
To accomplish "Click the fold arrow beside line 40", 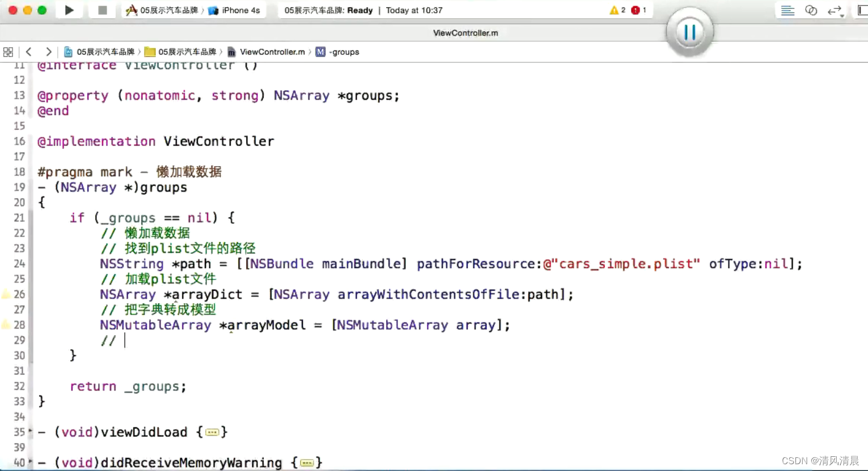I will 31,462.
